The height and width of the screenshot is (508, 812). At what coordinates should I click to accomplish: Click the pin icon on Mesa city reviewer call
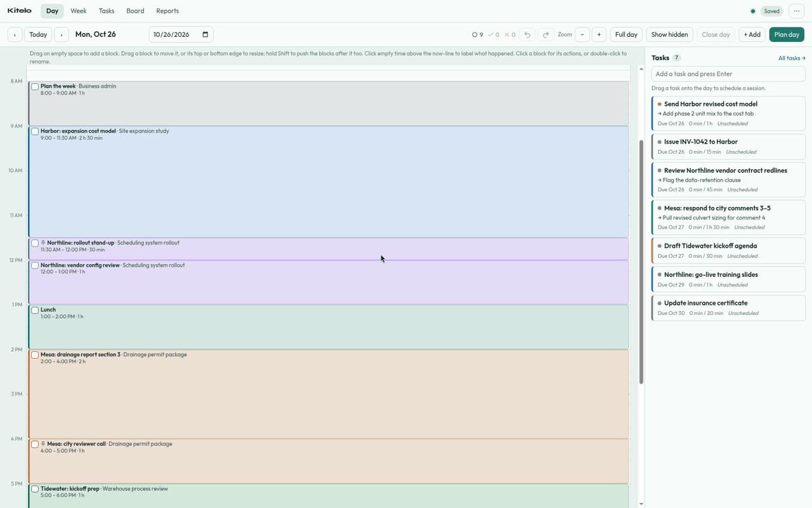[43, 444]
